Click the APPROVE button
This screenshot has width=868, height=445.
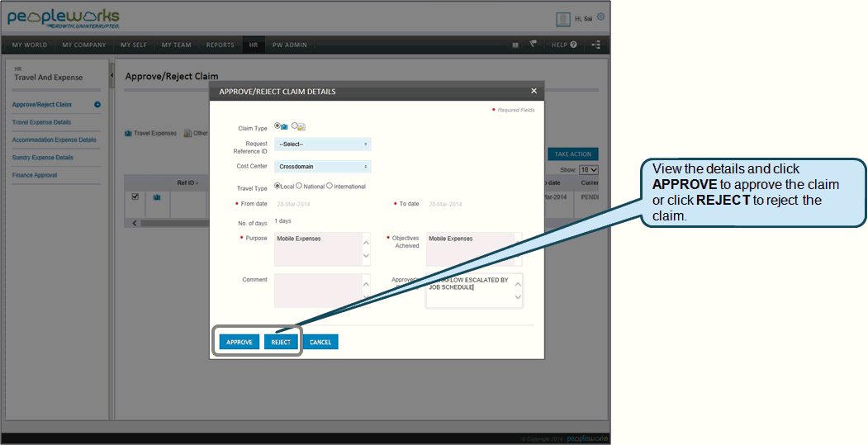click(x=240, y=342)
